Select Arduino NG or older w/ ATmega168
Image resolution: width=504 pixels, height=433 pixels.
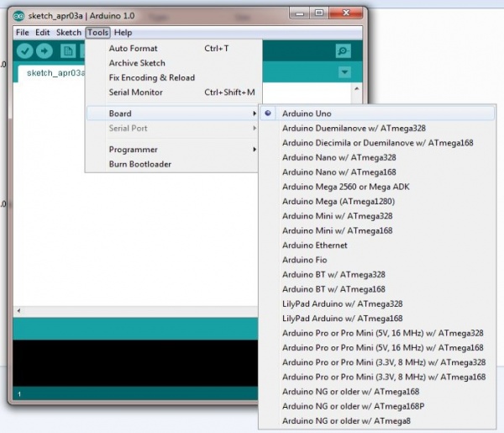point(377,392)
